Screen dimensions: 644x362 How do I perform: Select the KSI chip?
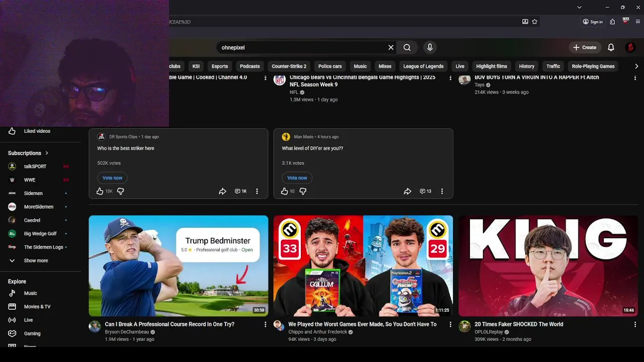(x=196, y=66)
